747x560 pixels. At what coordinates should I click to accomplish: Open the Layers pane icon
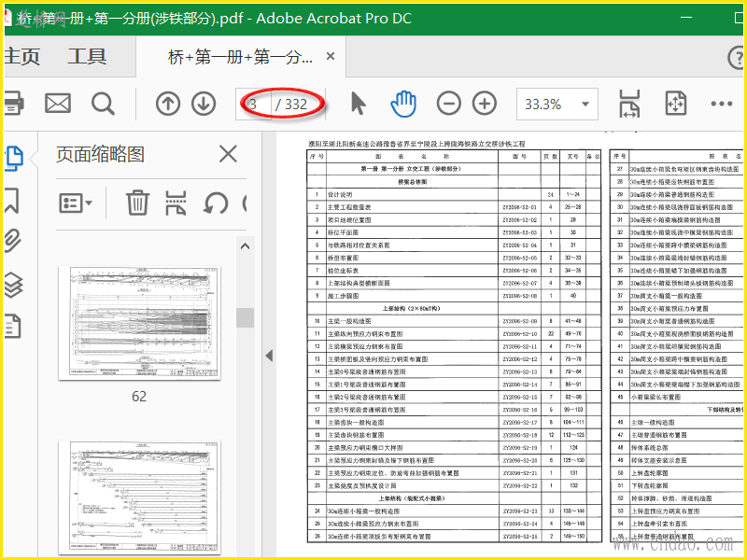[x=13, y=285]
